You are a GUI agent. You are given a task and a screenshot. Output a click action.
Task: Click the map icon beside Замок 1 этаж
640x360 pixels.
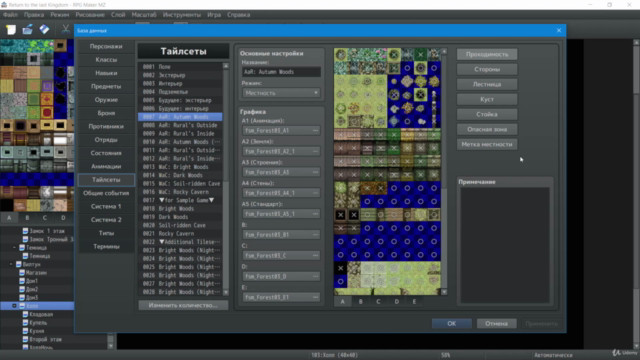[25, 231]
